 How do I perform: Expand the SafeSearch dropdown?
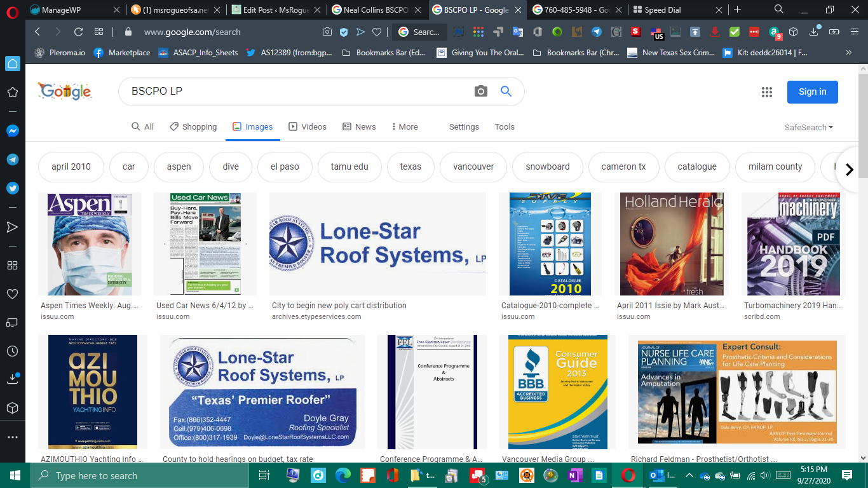(808, 127)
